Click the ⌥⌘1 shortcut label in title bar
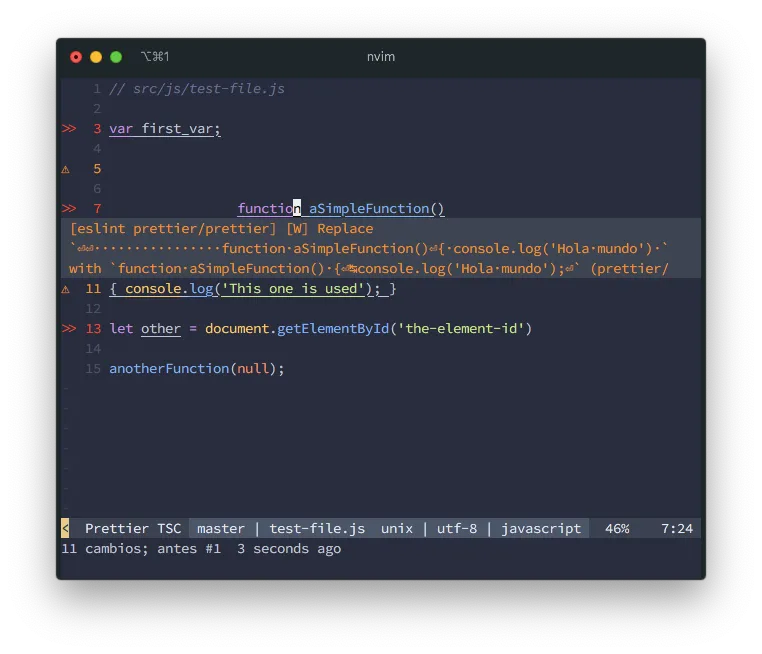 (x=155, y=57)
